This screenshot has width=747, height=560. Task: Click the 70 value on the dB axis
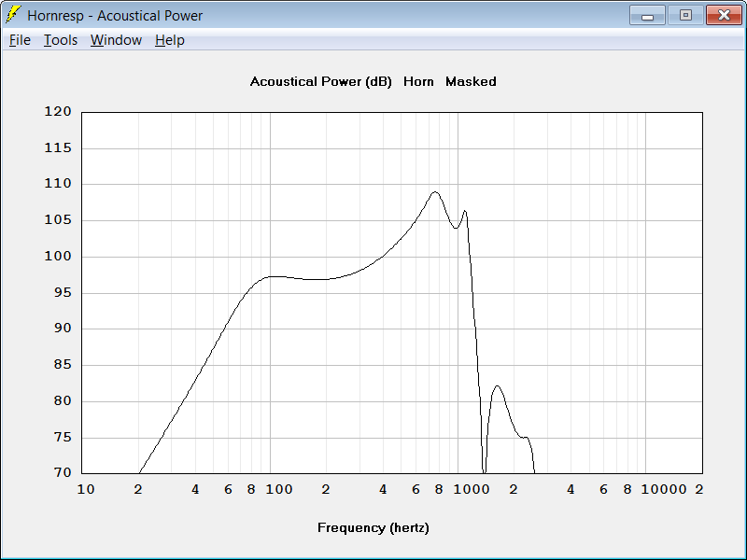[x=63, y=472]
